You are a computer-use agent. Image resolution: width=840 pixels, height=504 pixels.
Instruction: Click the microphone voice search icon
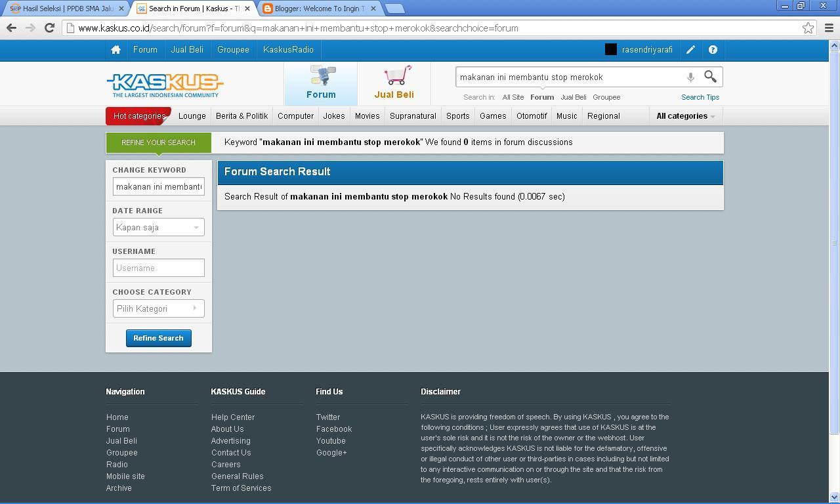(x=690, y=77)
